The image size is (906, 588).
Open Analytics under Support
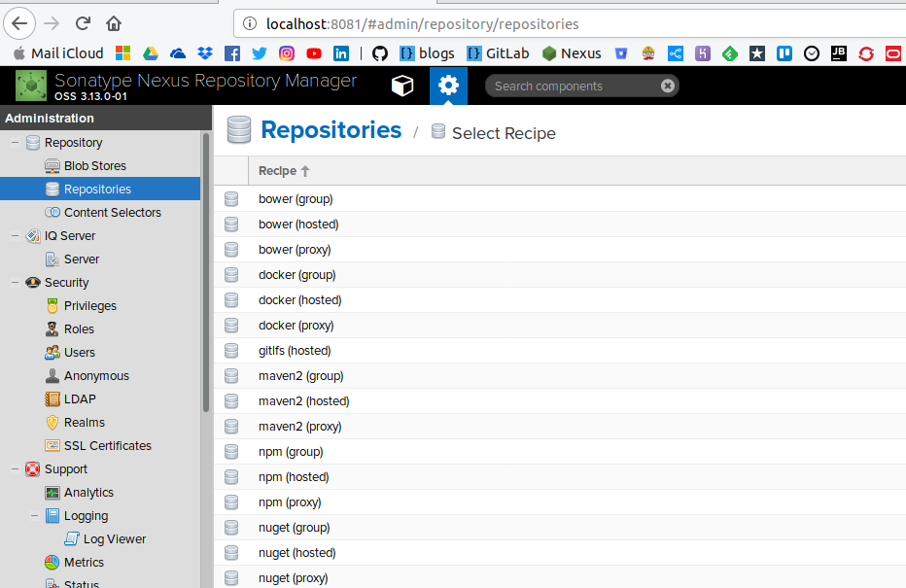point(100,493)
